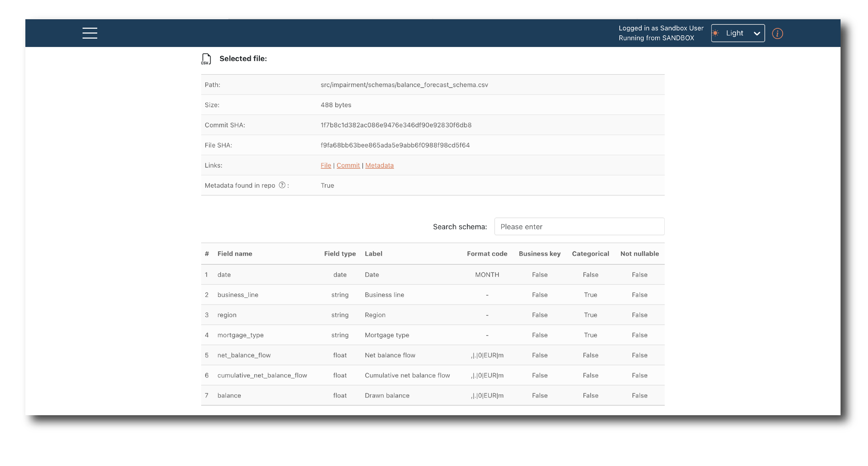This screenshot has width=868, height=466.
Task: Select the net_balance_flow field row
Action: coord(244,355)
